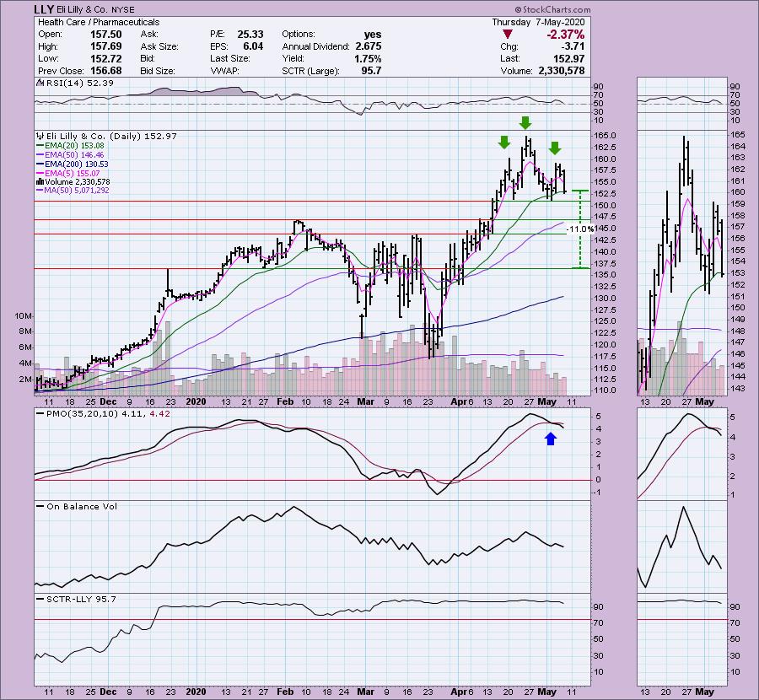Select the Annual Dividend value 2.675

pos(369,46)
